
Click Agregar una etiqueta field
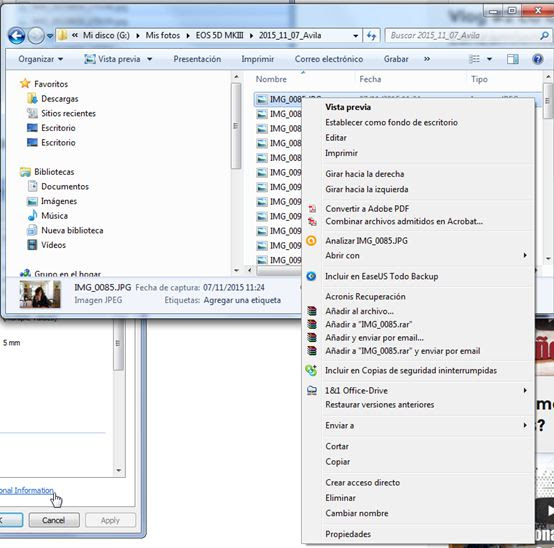click(242, 300)
